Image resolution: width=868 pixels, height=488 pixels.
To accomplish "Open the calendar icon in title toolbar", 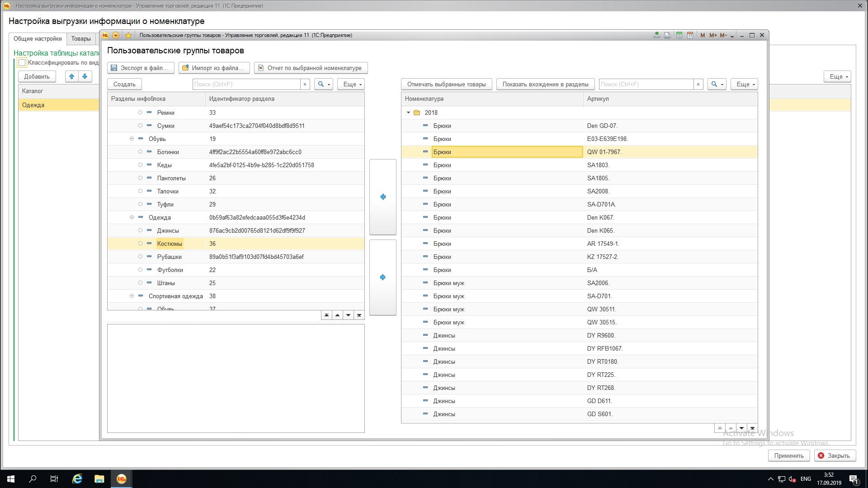I will pyautogui.click(x=690, y=35).
